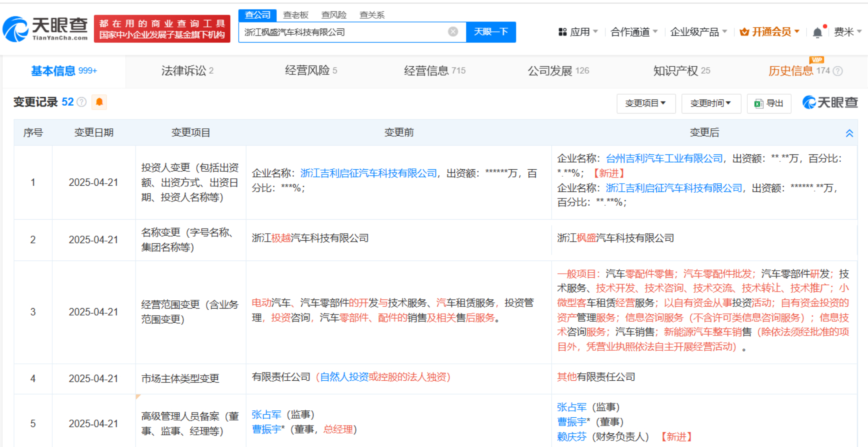The image size is (868, 447).
Task: Click the 变更后 column header
Action: [704, 133]
